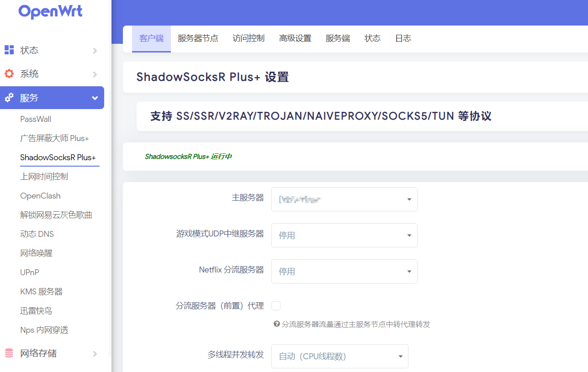
Task: Open the 主服务器 dropdown
Action: click(344, 199)
